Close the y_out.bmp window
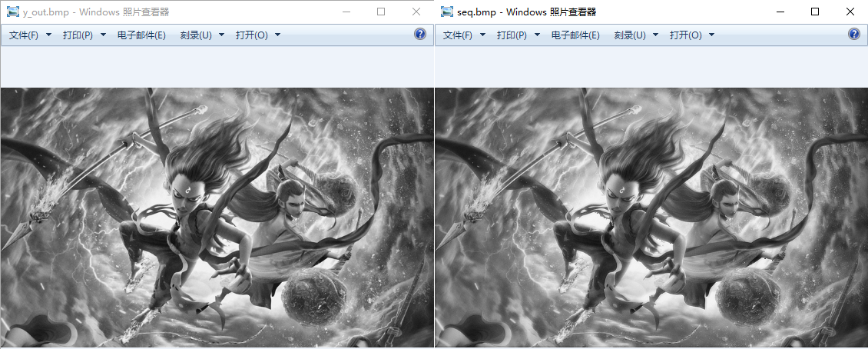 pyautogui.click(x=416, y=12)
